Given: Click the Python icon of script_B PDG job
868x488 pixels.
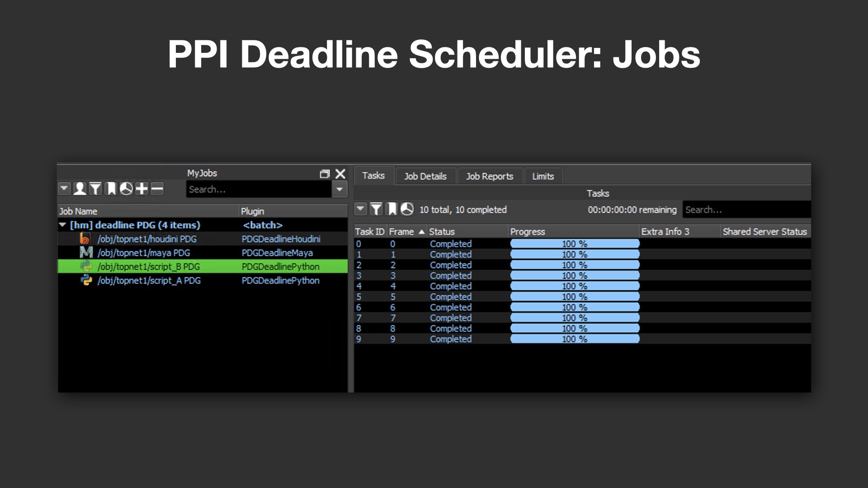Looking at the screenshot, I should [86, 266].
